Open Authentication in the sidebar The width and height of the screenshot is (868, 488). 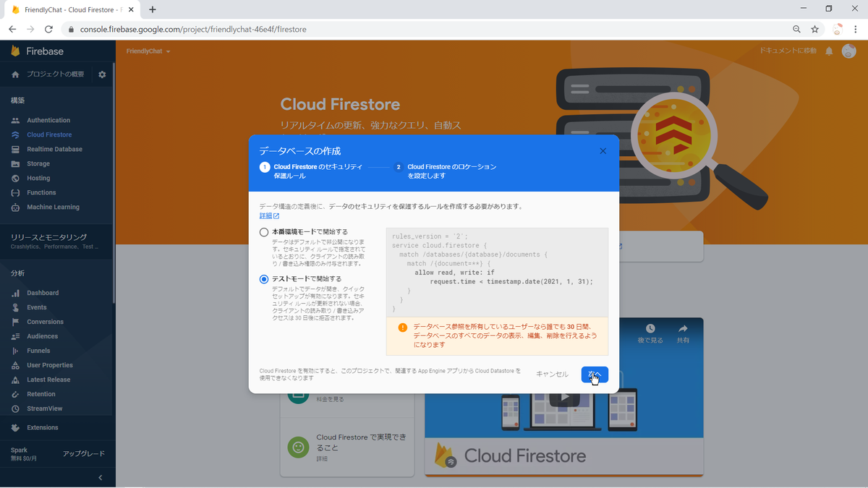click(x=48, y=120)
